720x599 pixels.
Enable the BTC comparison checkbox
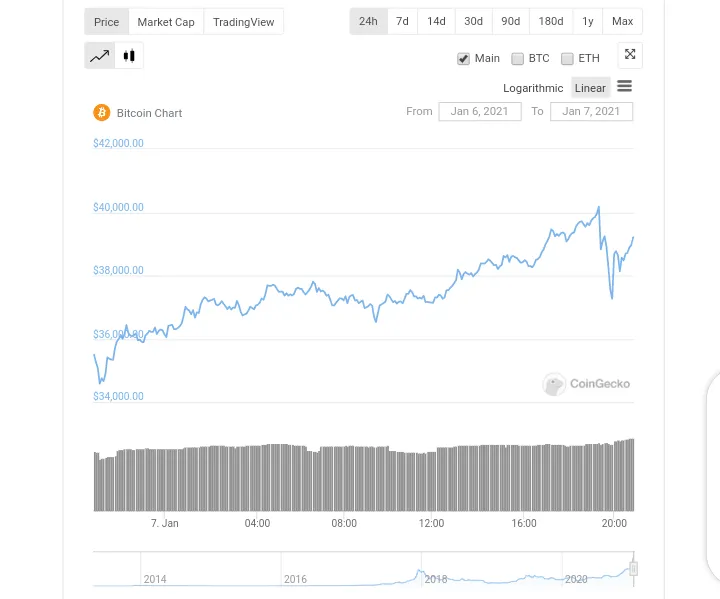(518, 59)
